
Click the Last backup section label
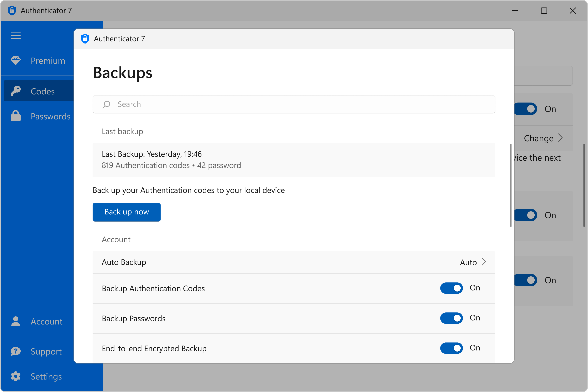pyautogui.click(x=122, y=132)
